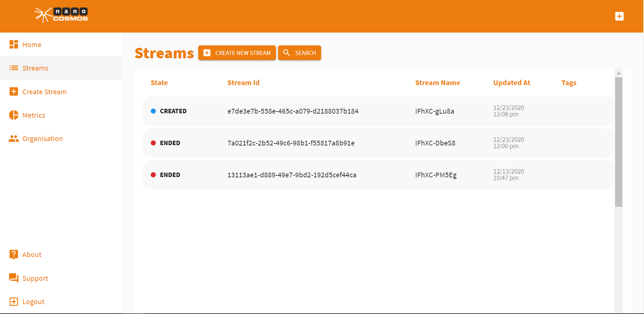This screenshot has width=644, height=314.
Task: Click the Logout exit icon
Action: (x=14, y=302)
